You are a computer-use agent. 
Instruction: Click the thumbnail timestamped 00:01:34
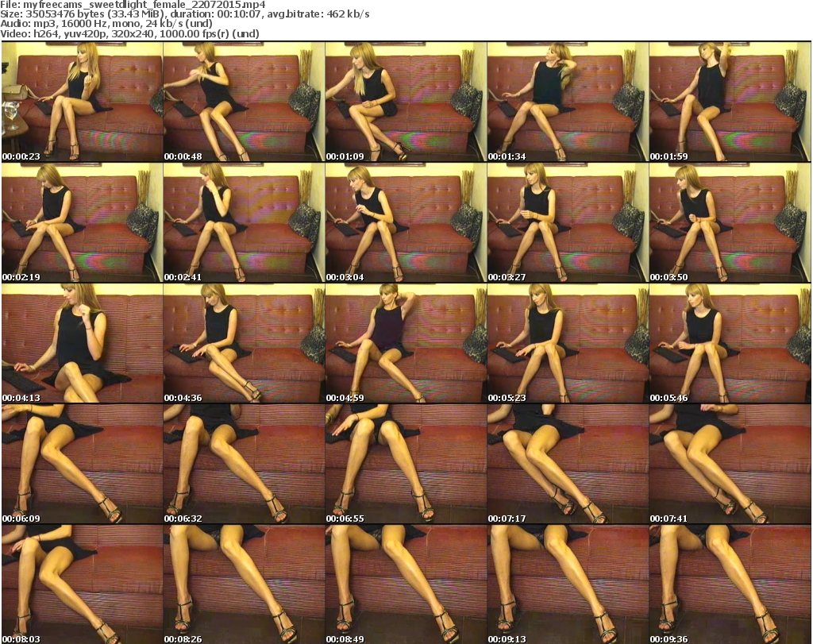[x=568, y=102]
